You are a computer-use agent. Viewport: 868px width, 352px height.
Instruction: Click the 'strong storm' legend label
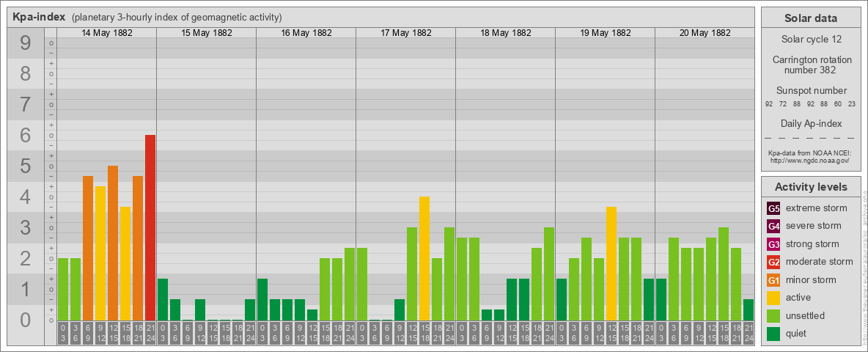(812, 244)
